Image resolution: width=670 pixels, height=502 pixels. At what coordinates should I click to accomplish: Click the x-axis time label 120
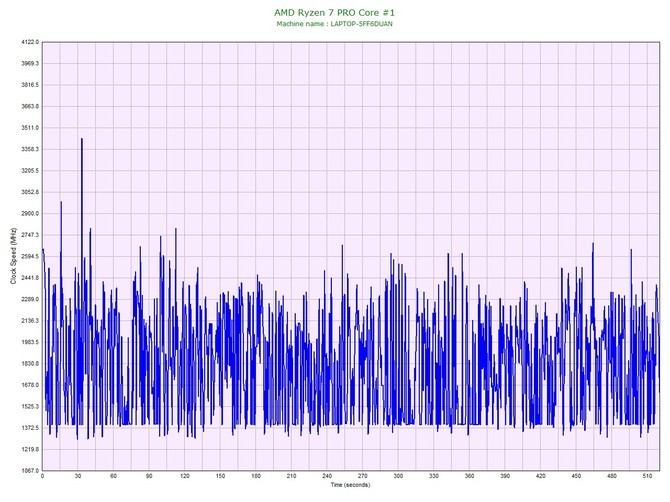tap(185, 476)
